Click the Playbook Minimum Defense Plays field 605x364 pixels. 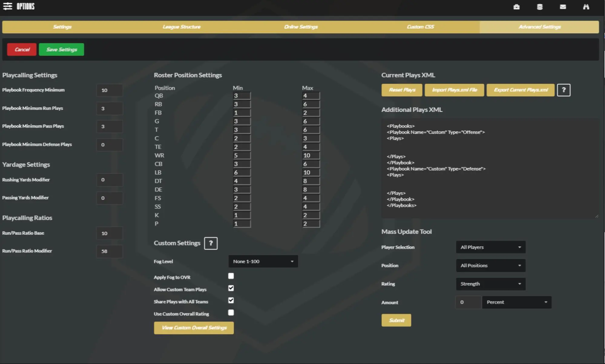coord(110,145)
